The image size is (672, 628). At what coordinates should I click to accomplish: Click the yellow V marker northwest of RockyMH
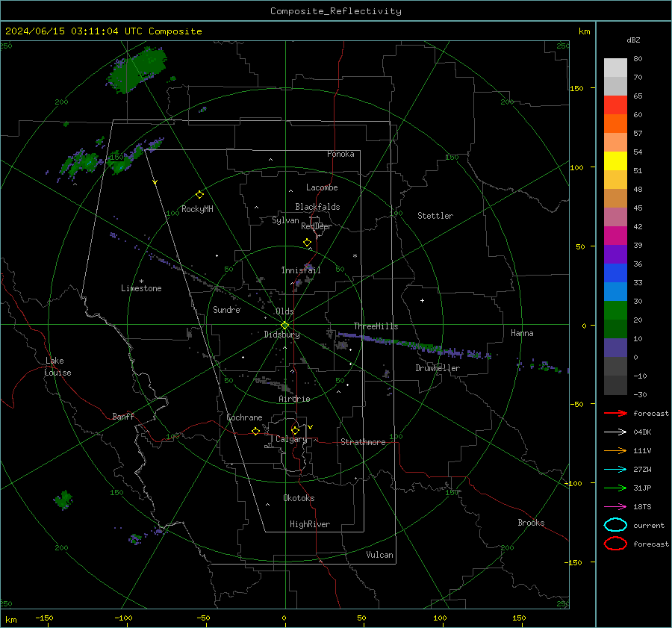155,182
